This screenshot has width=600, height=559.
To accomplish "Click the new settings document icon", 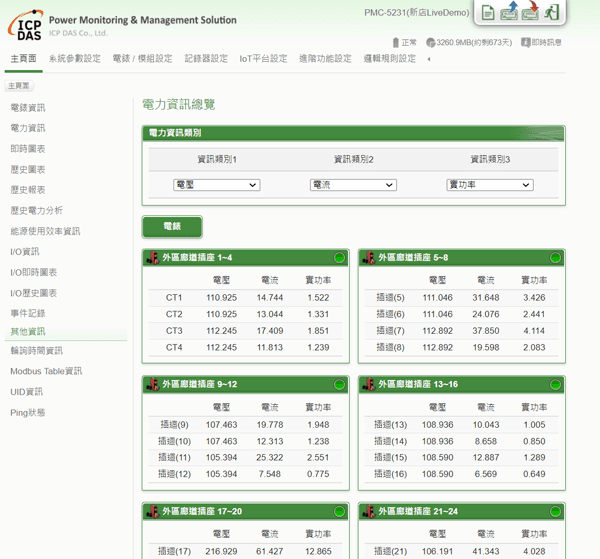I will pos(488,13).
